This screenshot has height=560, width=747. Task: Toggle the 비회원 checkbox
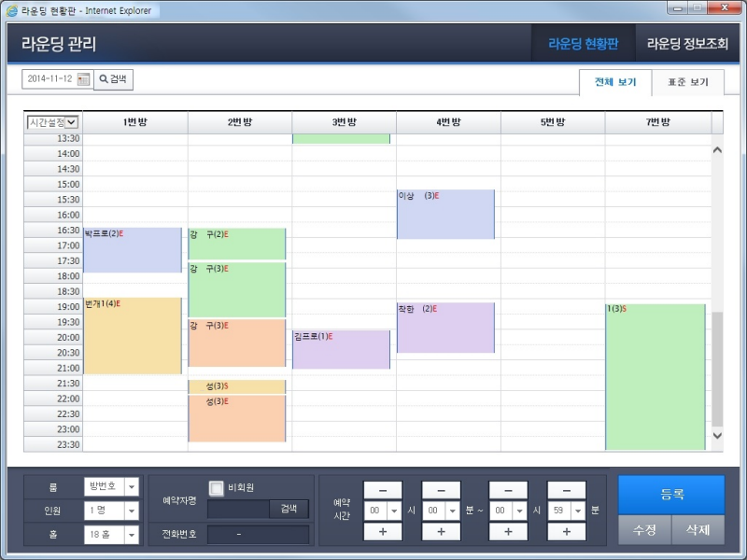tap(217, 488)
